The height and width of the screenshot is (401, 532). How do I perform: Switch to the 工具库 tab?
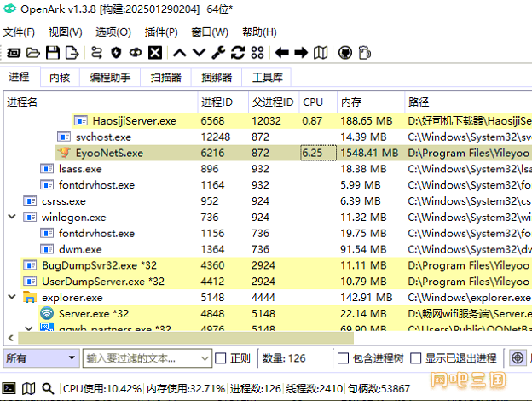tap(267, 78)
